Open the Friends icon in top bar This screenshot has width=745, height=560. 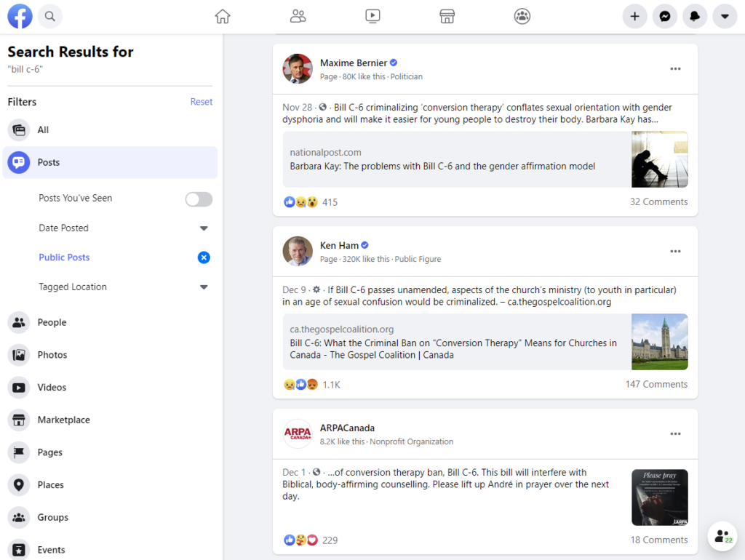coord(298,16)
